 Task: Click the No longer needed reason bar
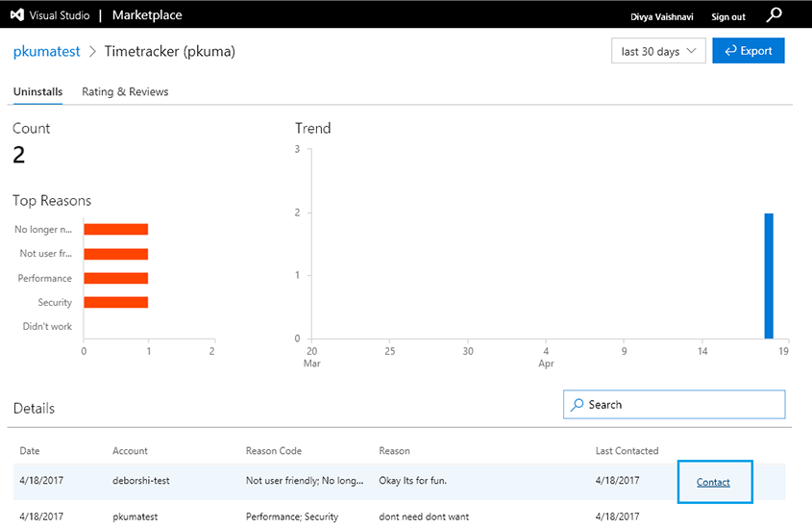(116, 229)
